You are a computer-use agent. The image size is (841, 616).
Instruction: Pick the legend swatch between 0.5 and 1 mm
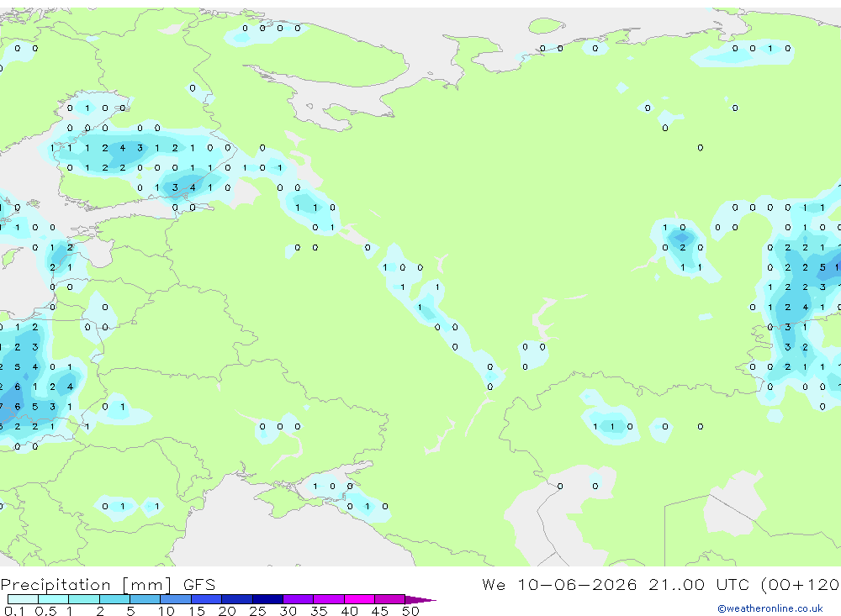[x=54, y=599]
